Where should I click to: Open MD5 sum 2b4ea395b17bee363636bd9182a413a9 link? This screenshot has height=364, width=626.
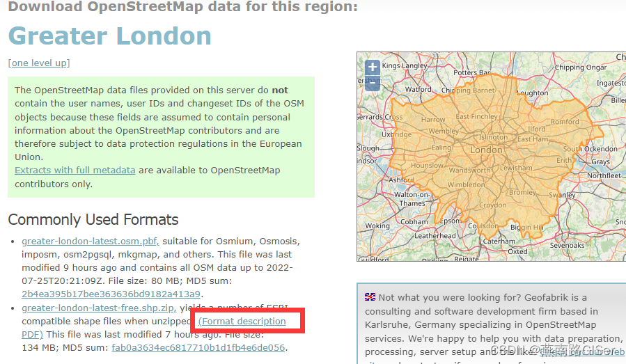(111, 294)
